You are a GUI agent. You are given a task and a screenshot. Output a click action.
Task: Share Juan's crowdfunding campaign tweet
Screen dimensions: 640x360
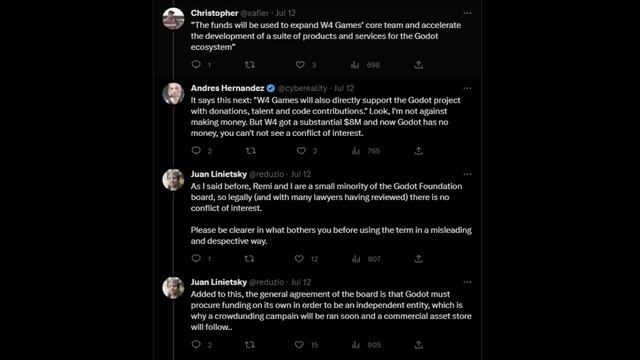point(418,344)
